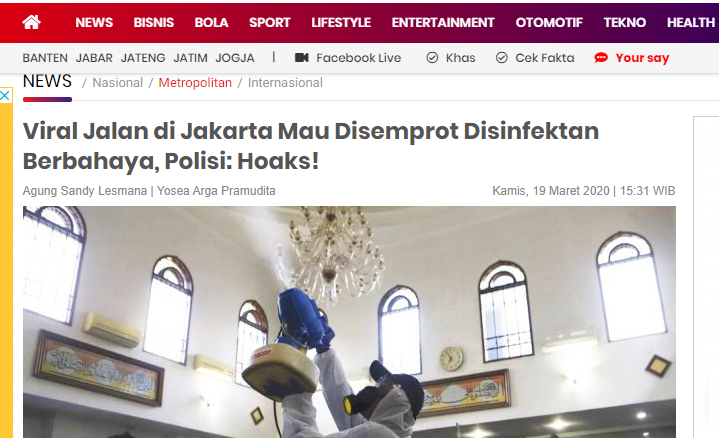Select the TEKNO menu item
The width and height of the screenshot is (719, 438).
pos(625,22)
